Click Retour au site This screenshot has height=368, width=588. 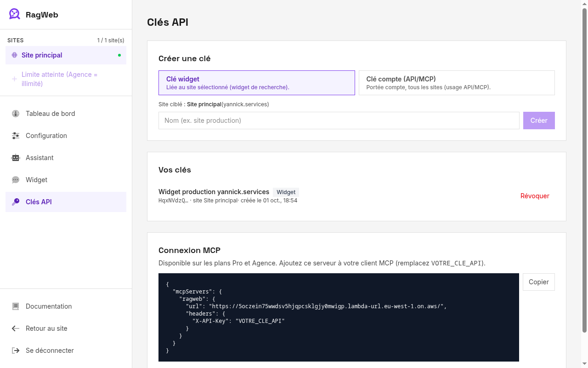click(66, 328)
